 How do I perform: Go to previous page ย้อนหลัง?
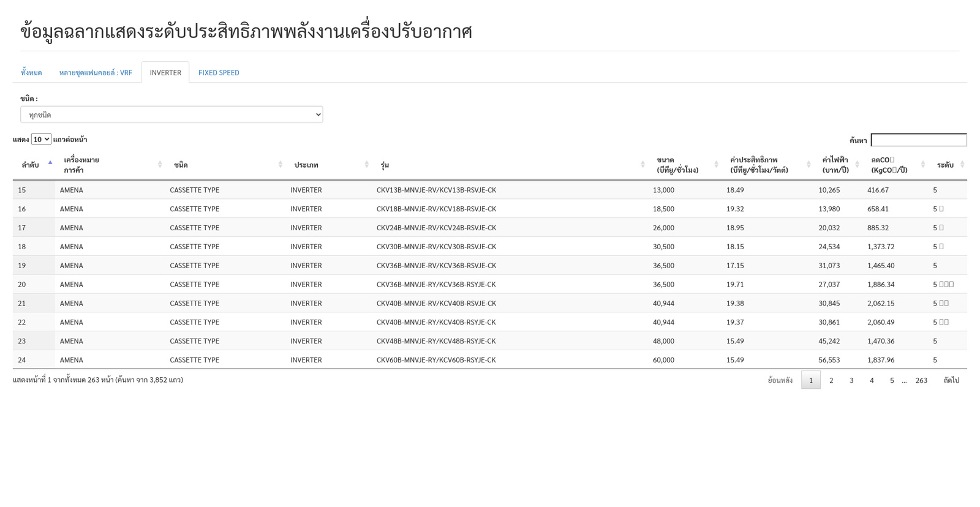(780, 380)
